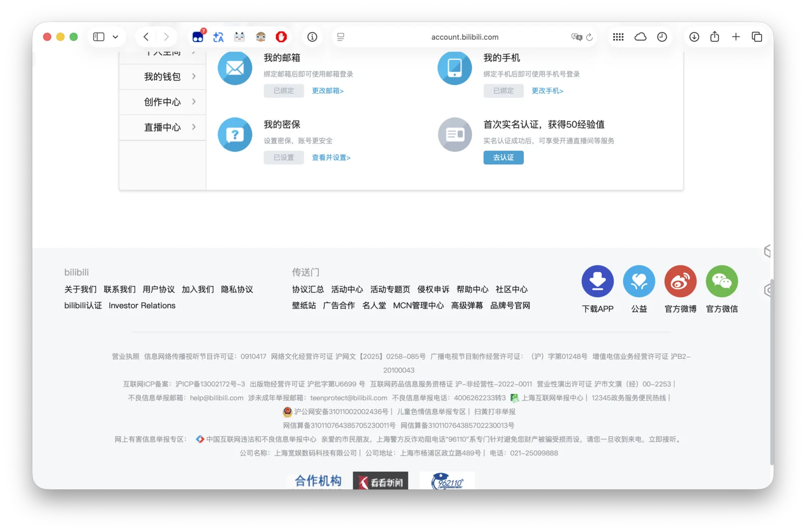This screenshot has height=532, width=806.
Task: Open the red ad-blocker extension icon
Action: (281, 37)
